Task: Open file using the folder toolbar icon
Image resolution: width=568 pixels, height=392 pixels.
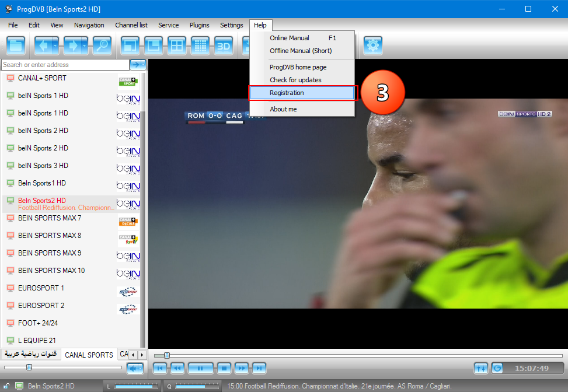Action: pos(16,45)
